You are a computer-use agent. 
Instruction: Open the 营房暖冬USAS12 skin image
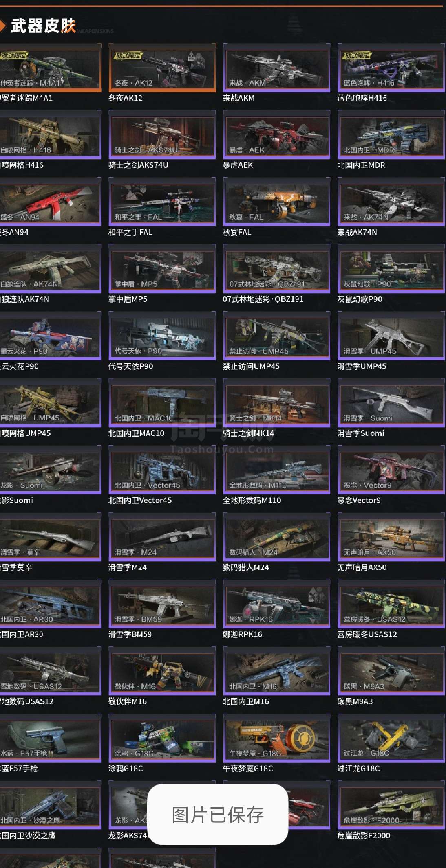(391, 604)
